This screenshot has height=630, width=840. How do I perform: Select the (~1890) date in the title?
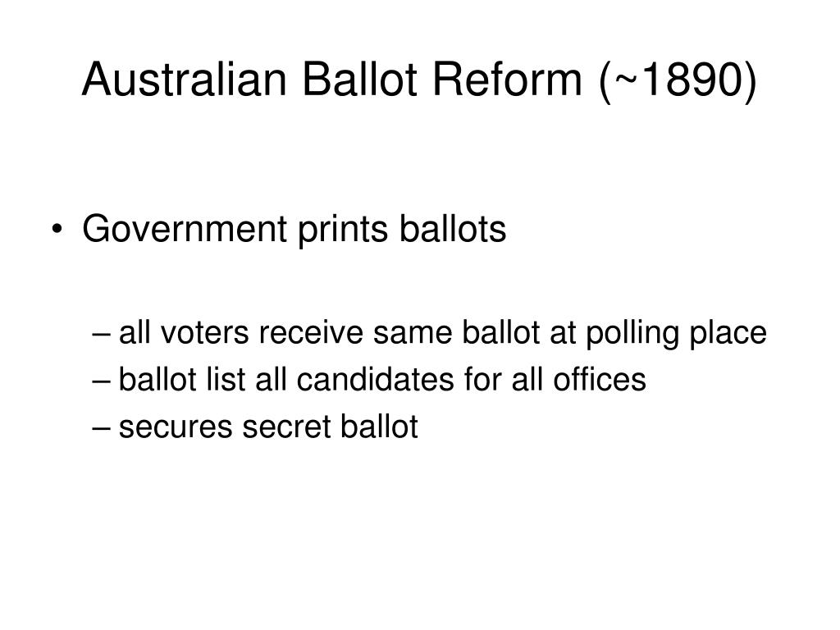[x=678, y=80]
